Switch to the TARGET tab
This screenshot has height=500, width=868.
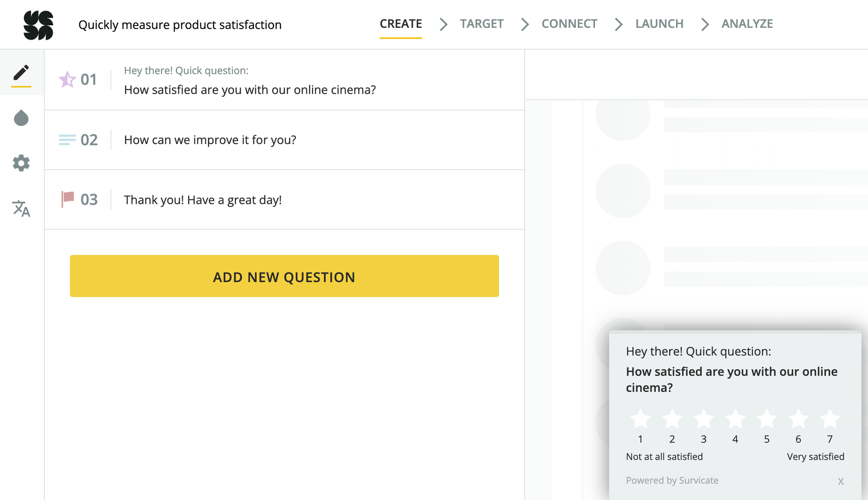[x=482, y=24]
